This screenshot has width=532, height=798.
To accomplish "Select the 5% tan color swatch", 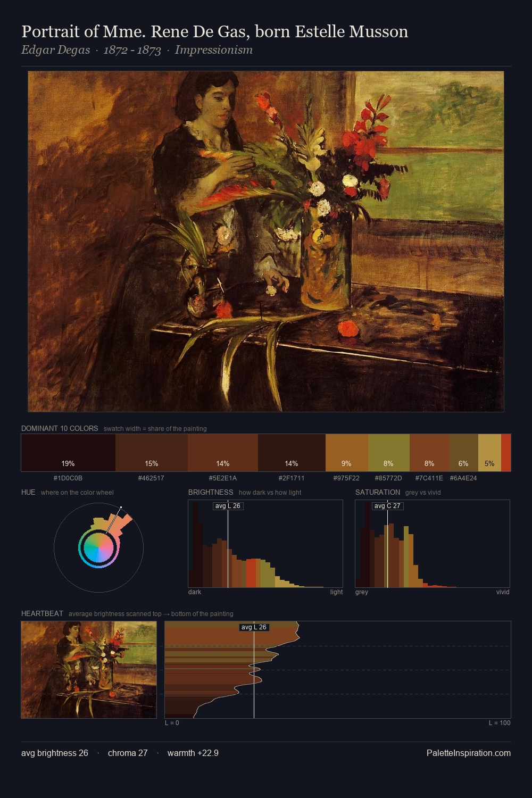I will point(489,453).
